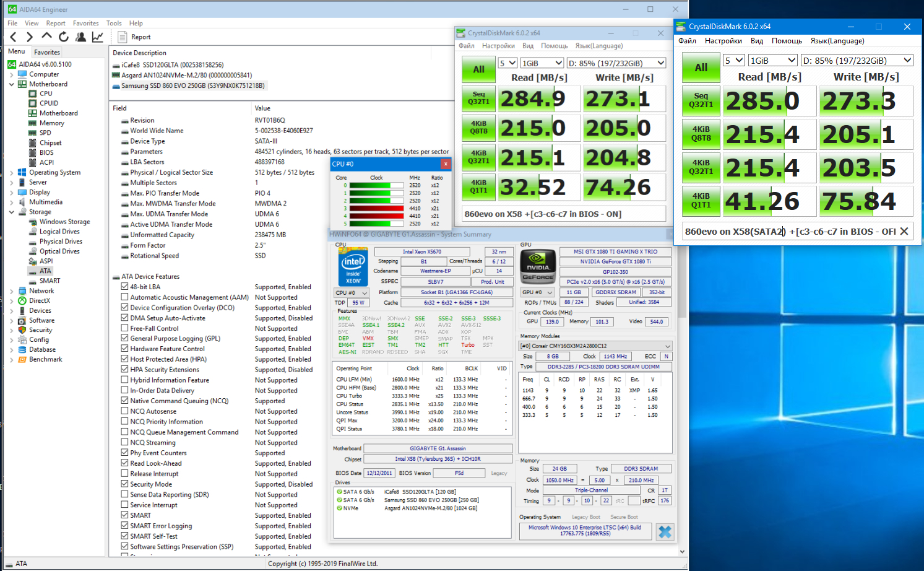Select the Samsung SSD 860 EVO device icon
The height and width of the screenshot is (571, 924).
pyautogui.click(x=116, y=86)
